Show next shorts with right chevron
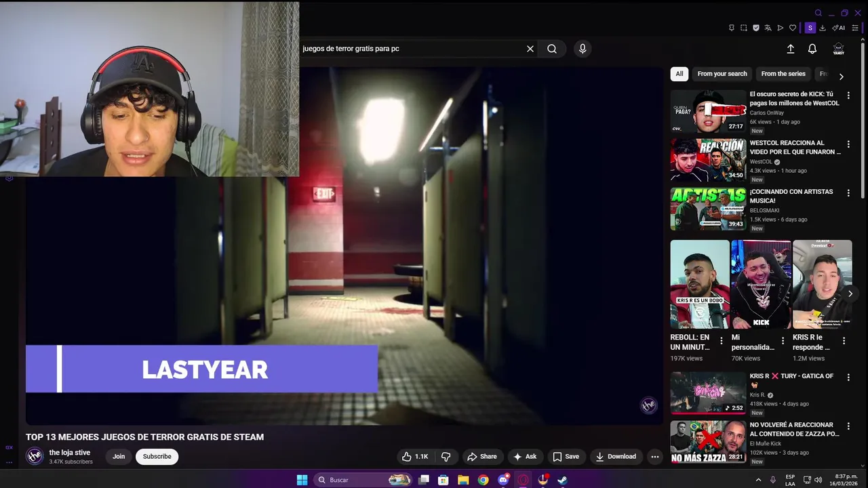This screenshot has width=868, height=488. (850, 293)
